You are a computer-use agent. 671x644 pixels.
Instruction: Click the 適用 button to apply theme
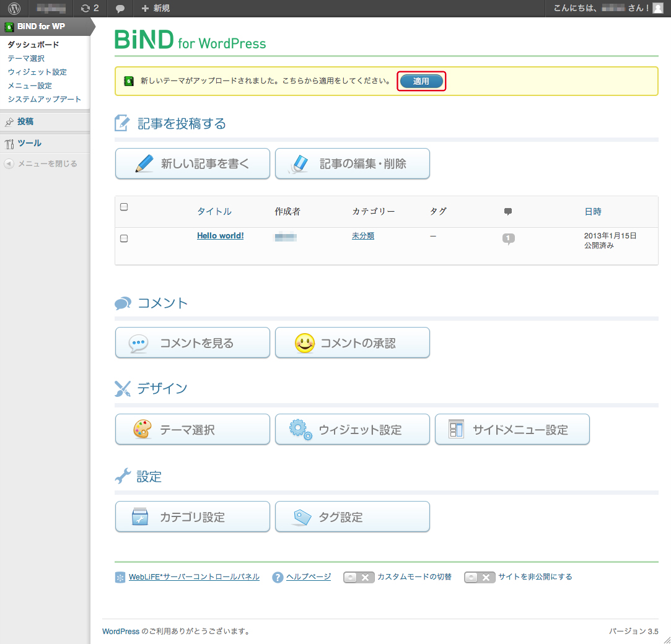coord(421,81)
